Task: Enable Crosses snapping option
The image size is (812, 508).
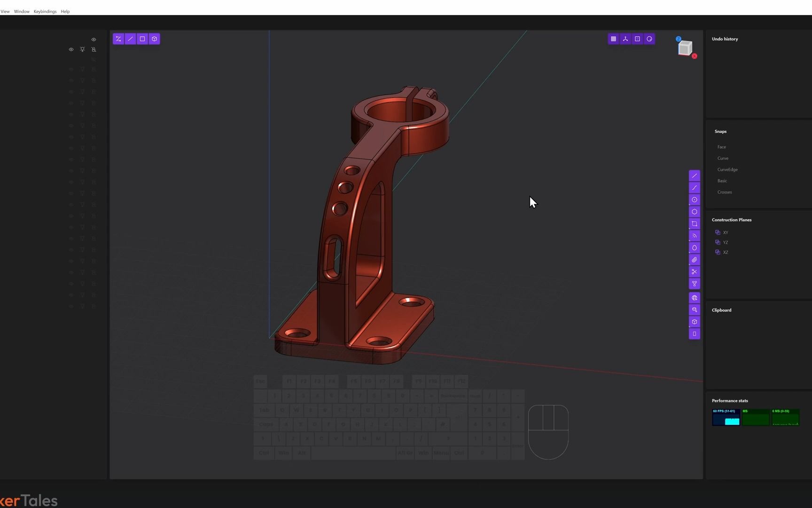Action: tap(724, 192)
